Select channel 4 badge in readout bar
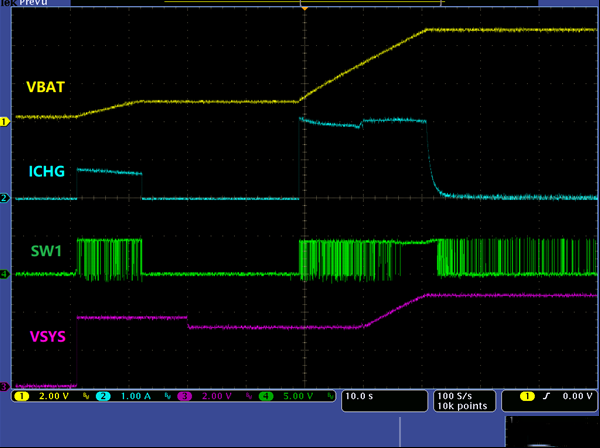This screenshot has width=600, height=448. pyautogui.click(x=266, y=396)
